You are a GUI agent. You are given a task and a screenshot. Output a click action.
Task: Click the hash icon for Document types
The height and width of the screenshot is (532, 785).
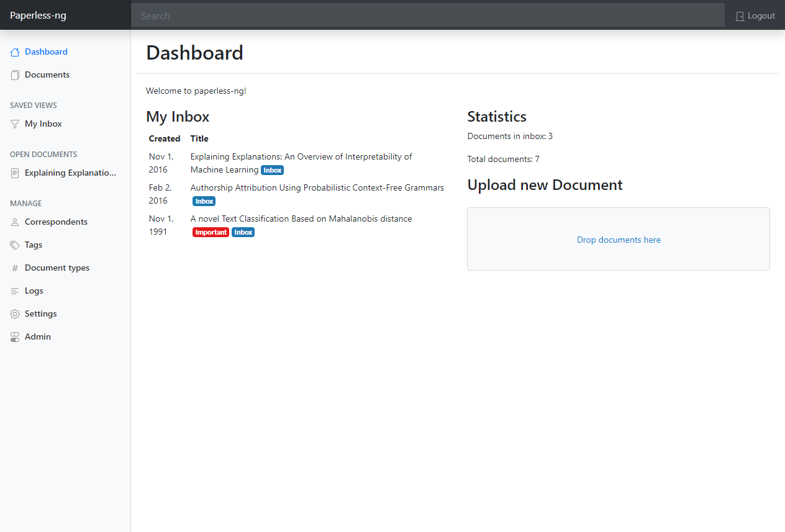[x=15, y=268]
